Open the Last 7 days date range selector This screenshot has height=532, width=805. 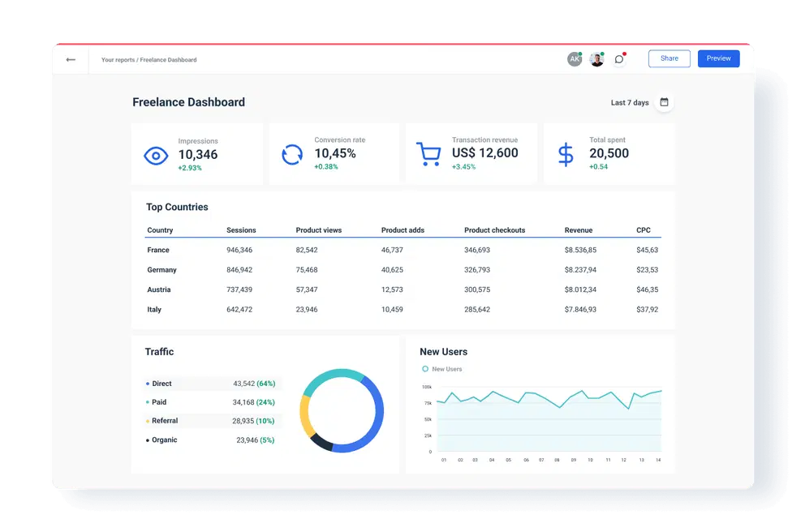[629, 102]
